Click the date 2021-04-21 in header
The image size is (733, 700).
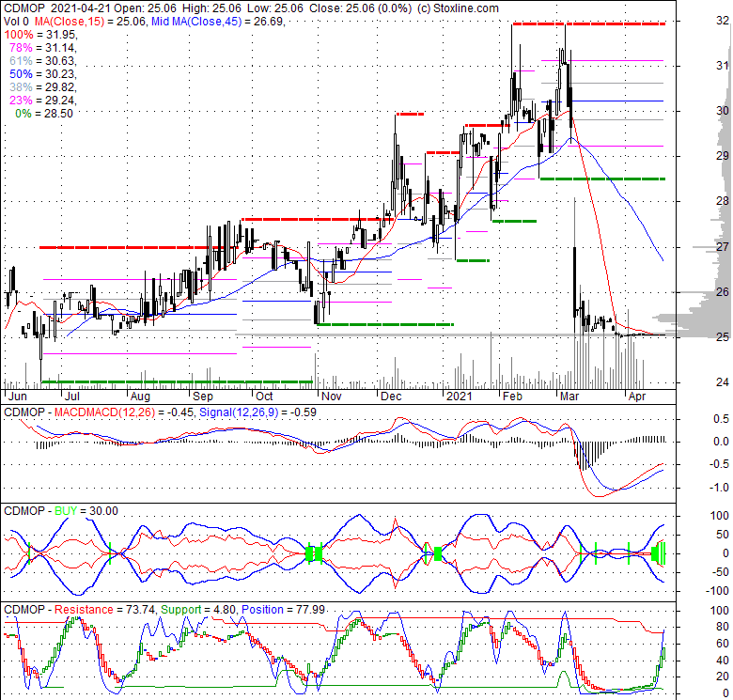point(81,8)
